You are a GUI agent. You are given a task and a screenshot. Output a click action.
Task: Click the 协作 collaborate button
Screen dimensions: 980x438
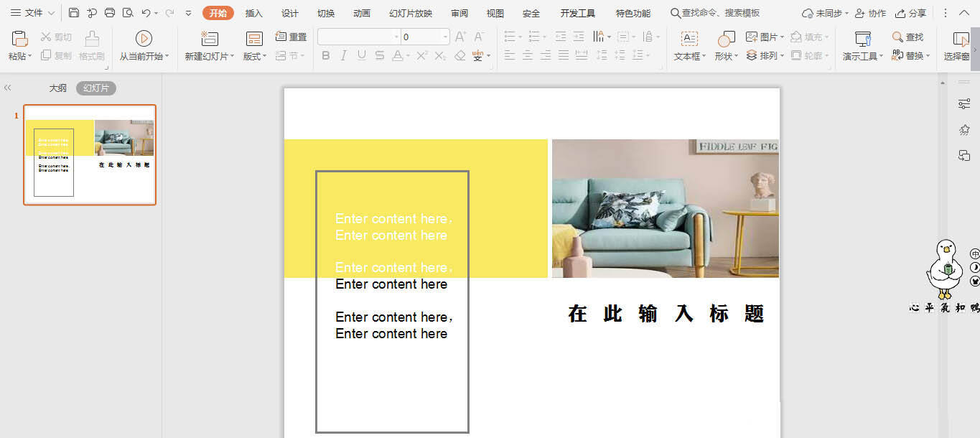(870, 13)
